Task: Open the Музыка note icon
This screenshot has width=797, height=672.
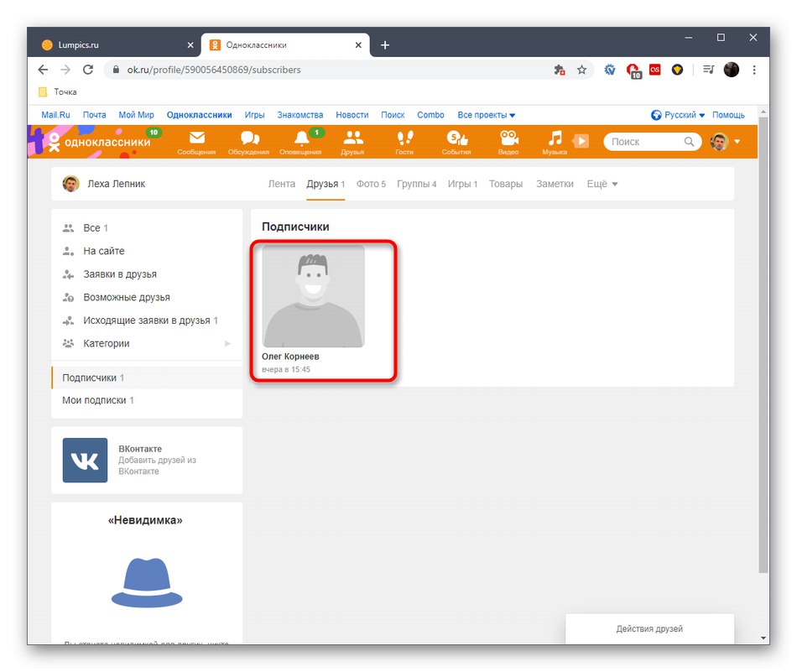Action: [555, 143]
